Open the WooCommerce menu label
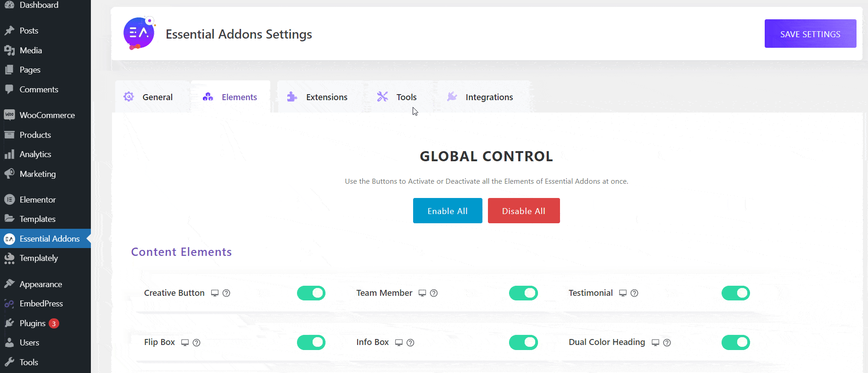Screen dimensions: 868x373 tap(47, 115)
